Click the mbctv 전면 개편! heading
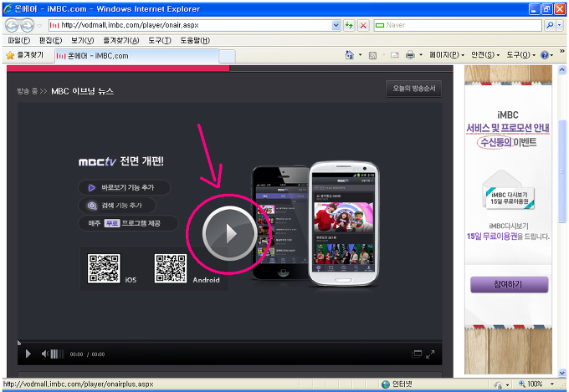569x392 pixels. 120,161
